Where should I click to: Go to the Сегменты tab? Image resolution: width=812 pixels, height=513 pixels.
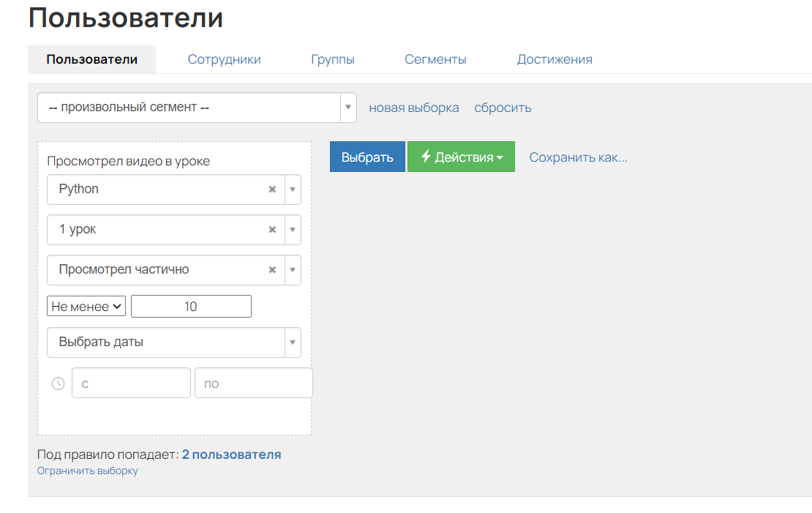click(435, 59)
